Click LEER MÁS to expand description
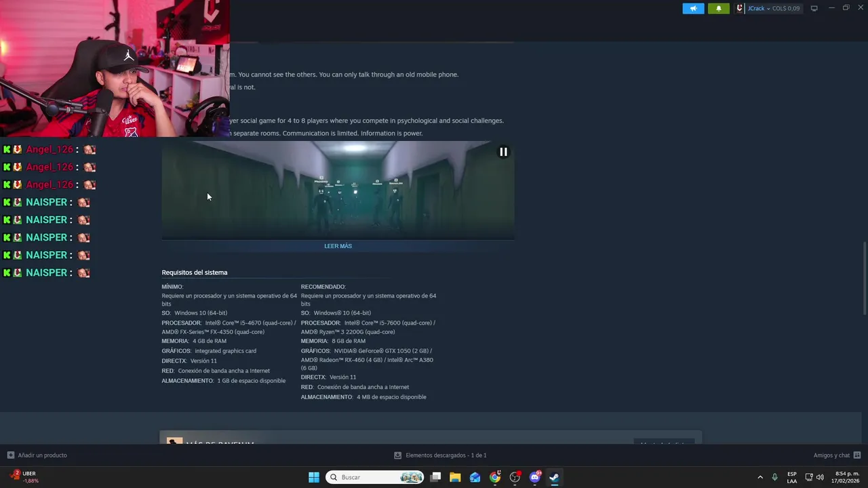Image resolution: width=868 pixels, height=488 pixels. click(338, 246)
